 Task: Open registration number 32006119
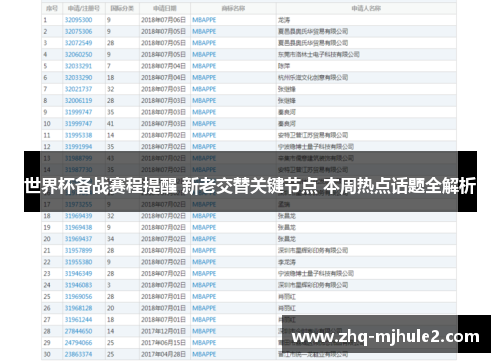[x=78, y=101]
